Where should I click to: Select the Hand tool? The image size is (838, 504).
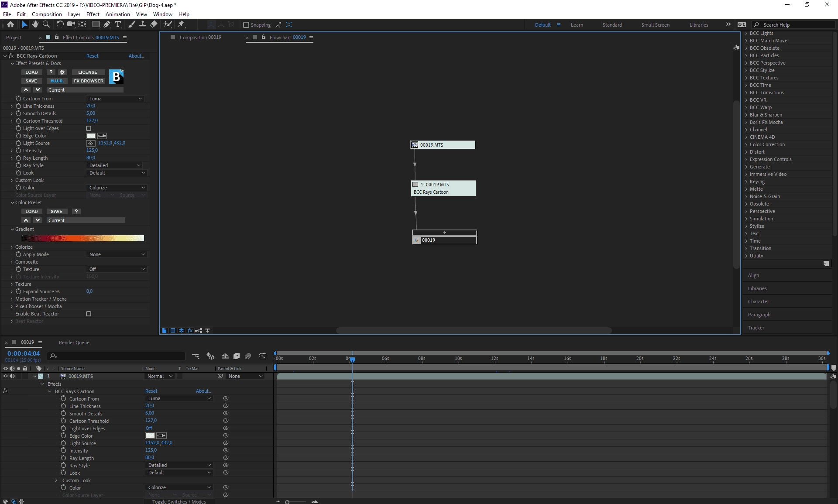click(35, 24)
